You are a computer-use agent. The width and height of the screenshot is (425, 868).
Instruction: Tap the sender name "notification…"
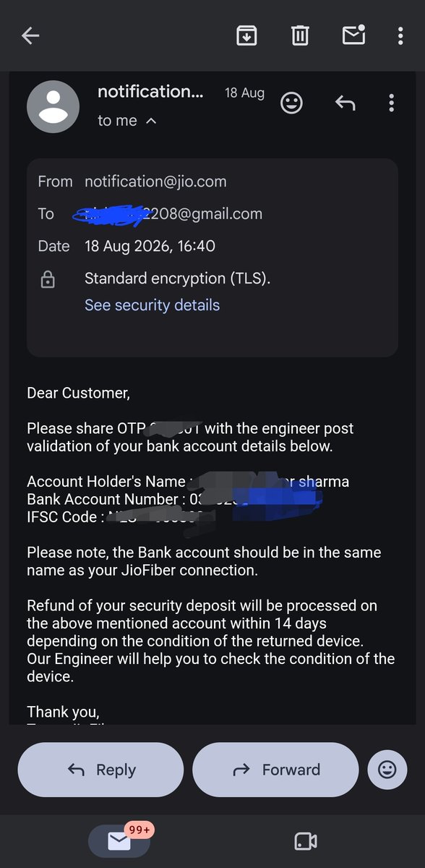[150, 92]
